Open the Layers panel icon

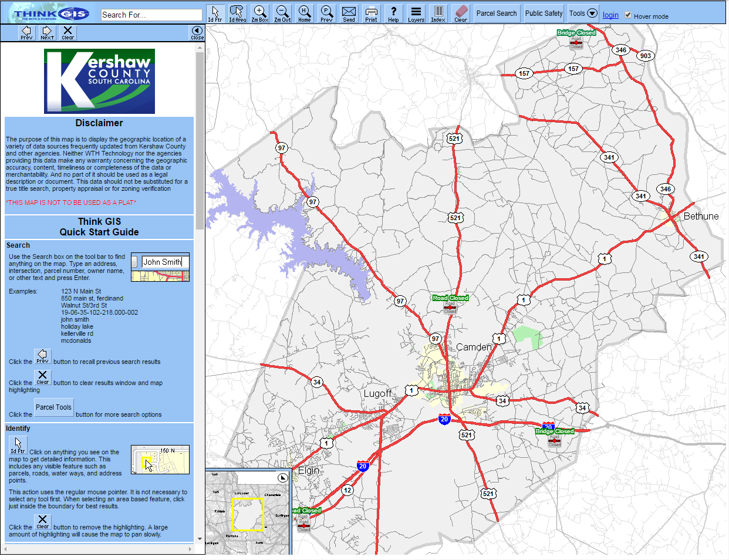pos(416,13)
